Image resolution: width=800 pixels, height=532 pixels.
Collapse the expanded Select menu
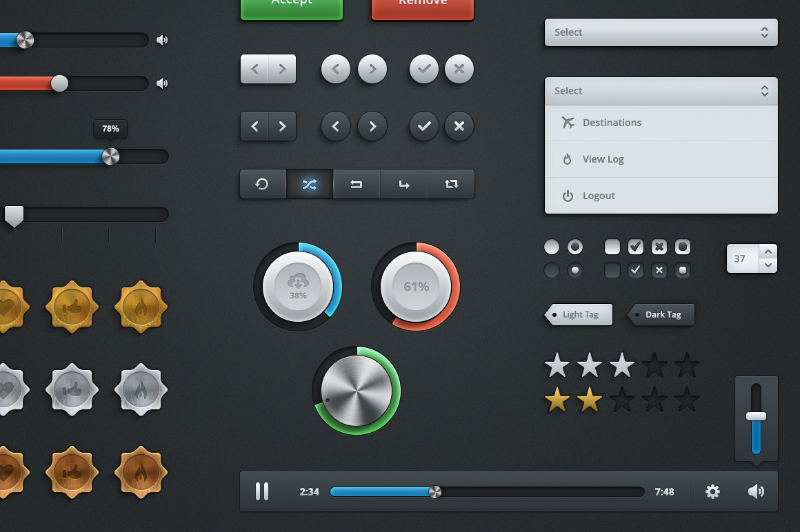(660, 90)
